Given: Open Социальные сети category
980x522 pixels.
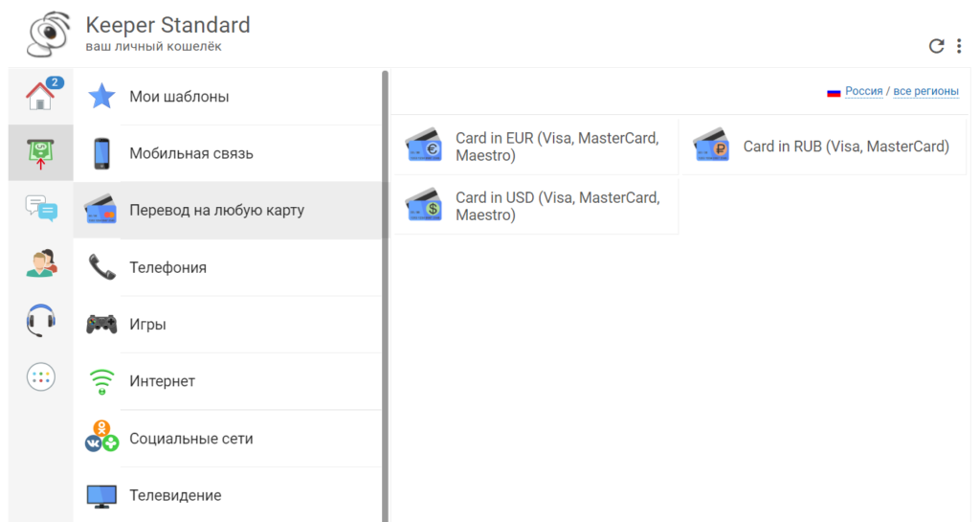Looking at the screenshot, I should click(228, 439).
